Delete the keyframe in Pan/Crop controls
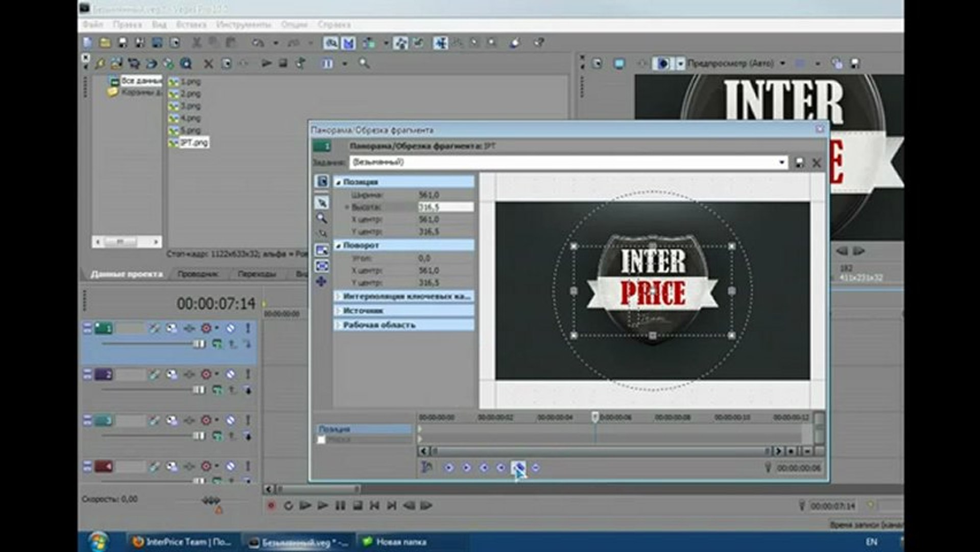Screen dimensions: 980x552 [536, 467]
